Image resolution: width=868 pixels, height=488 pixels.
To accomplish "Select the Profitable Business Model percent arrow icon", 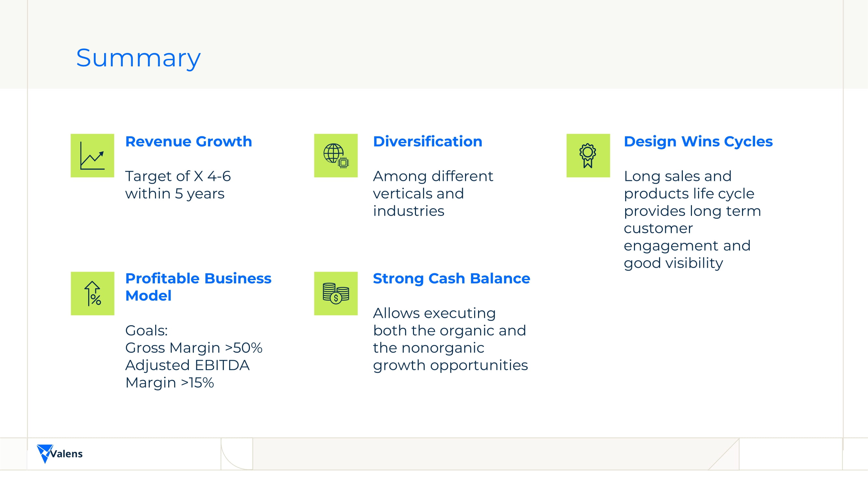I will (x=92, y=293).
